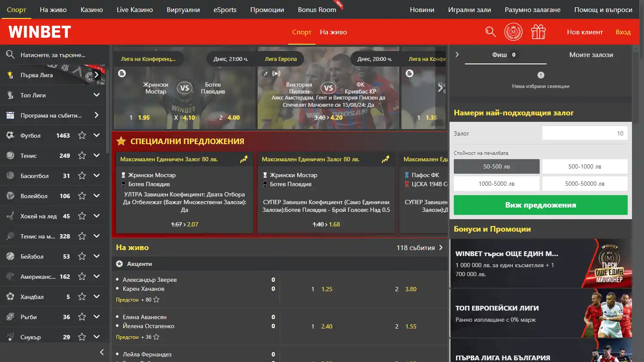Favorite Волейбол with the star

click(82, 196)
